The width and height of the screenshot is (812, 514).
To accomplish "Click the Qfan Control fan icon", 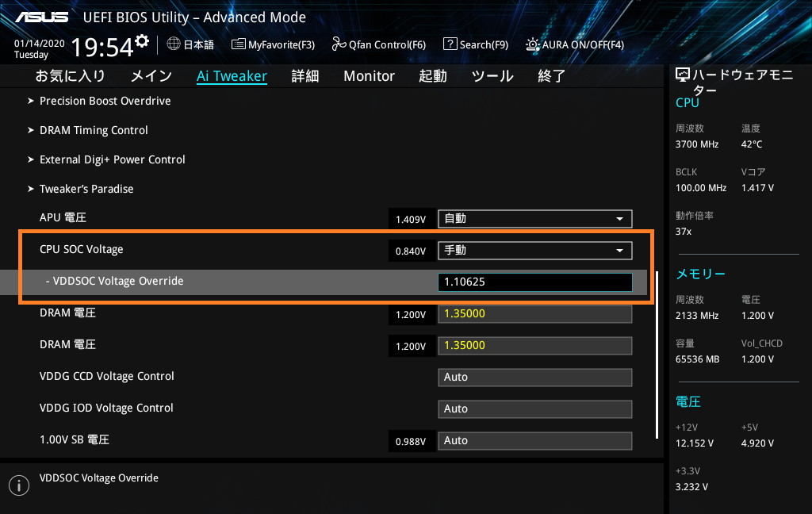I will [x=339, y=44].
